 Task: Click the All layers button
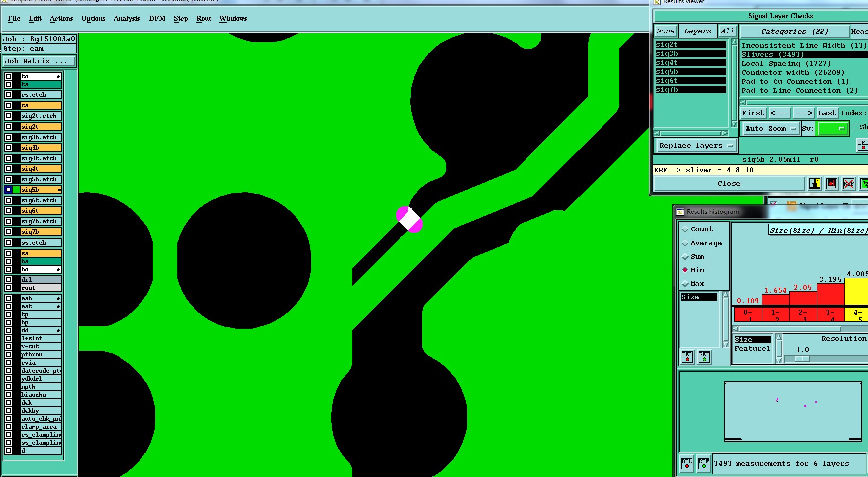tap(727, 31)
